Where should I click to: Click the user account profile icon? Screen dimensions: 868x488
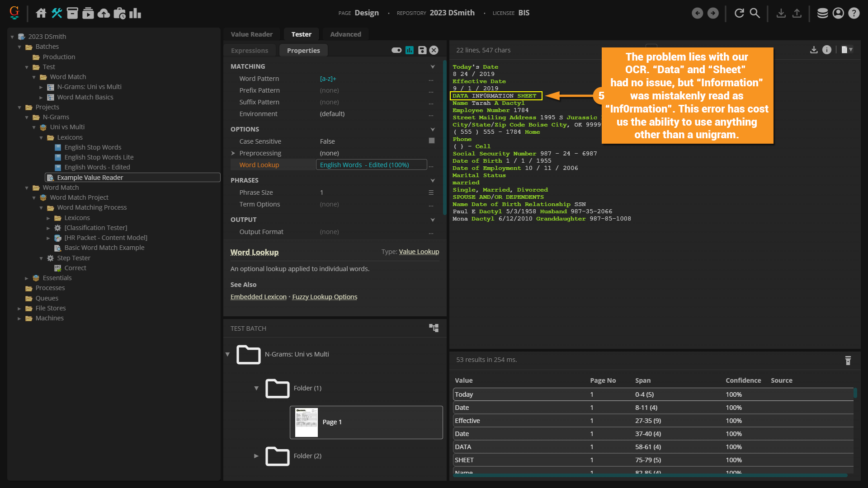(838, 13)
